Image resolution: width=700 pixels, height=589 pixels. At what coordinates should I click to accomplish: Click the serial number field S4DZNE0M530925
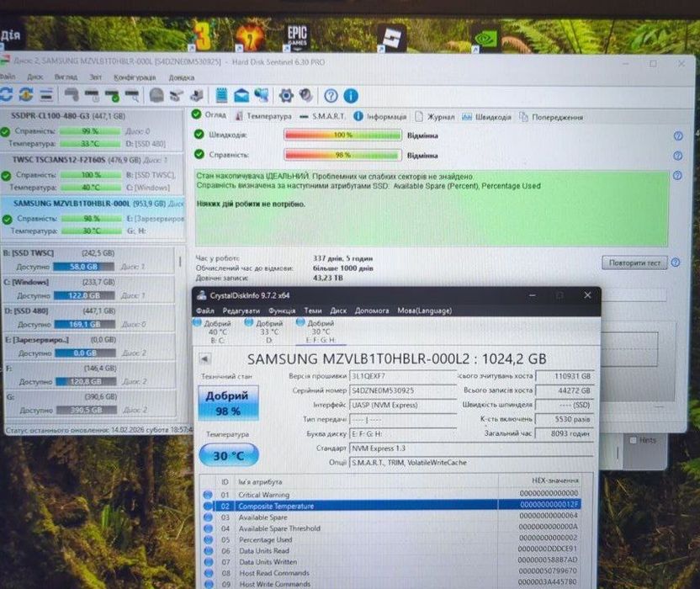402,390
